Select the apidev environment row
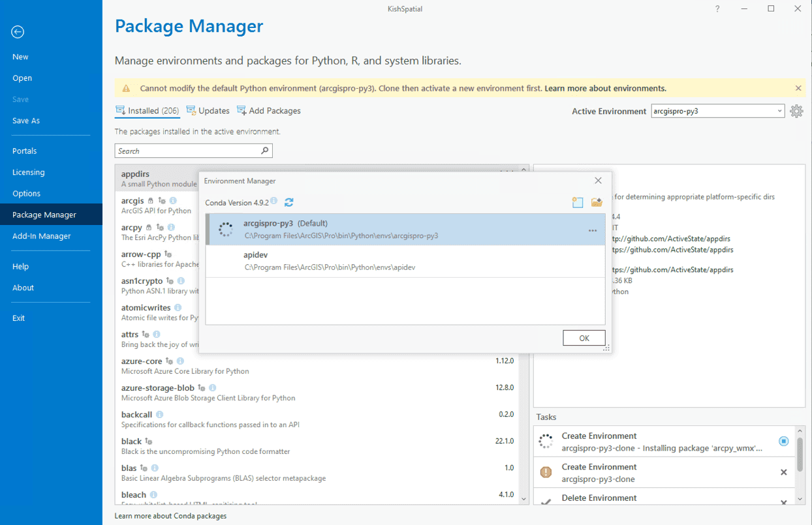Viewport: 812px width, 525px height. pos(405,261)
